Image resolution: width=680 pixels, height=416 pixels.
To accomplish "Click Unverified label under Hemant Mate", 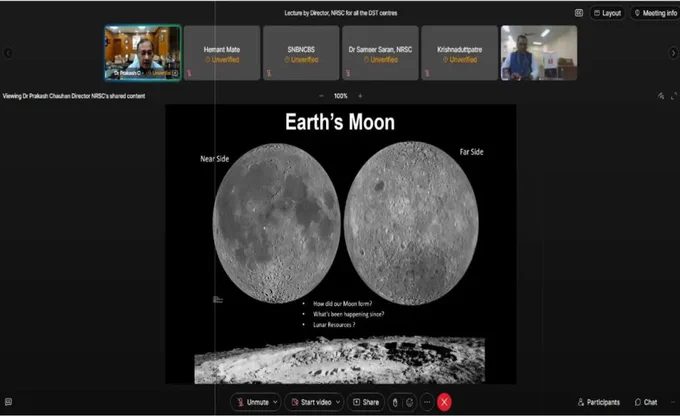I will tap(222, 60).
